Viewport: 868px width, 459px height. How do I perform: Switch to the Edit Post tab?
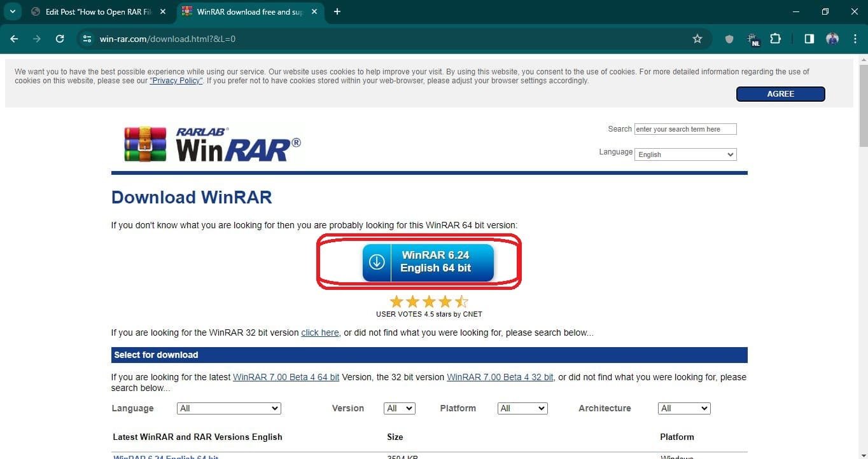95,11
